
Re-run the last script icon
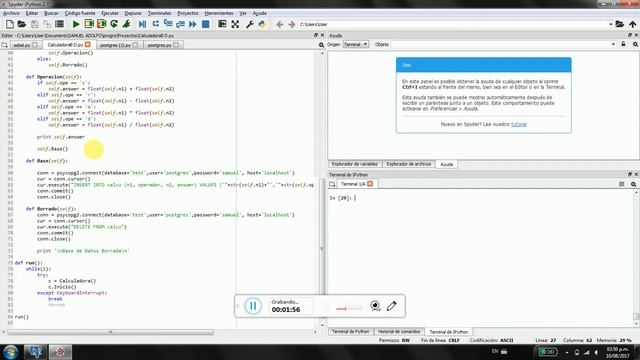tap(114, 24)
